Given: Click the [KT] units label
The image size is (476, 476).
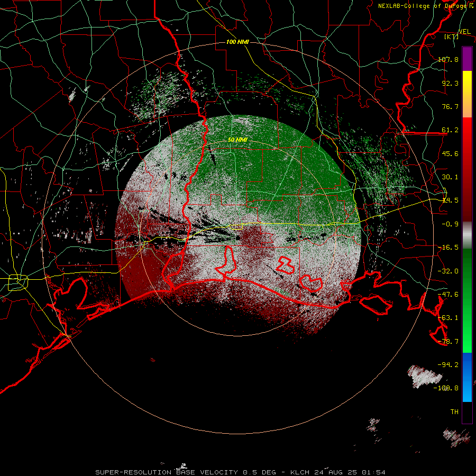Looking at the screenshot, I should 451,36.
